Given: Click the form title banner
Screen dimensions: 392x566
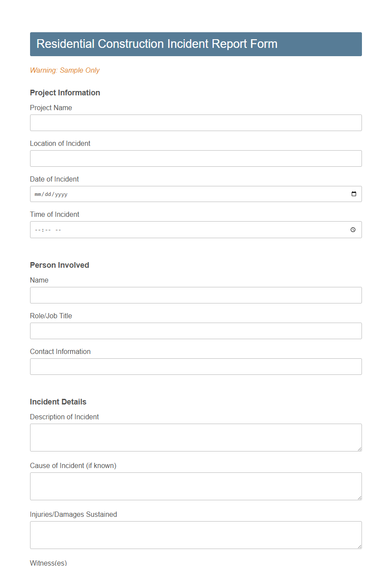Looking at the screenshot, I should point(196,44).
